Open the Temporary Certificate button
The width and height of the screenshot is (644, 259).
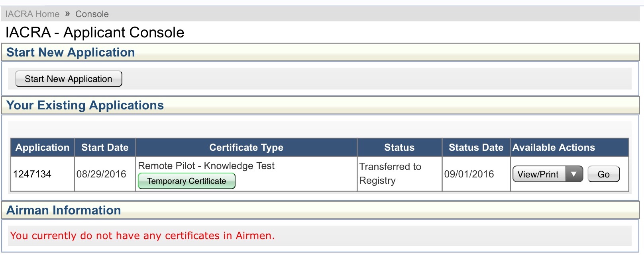187,181
